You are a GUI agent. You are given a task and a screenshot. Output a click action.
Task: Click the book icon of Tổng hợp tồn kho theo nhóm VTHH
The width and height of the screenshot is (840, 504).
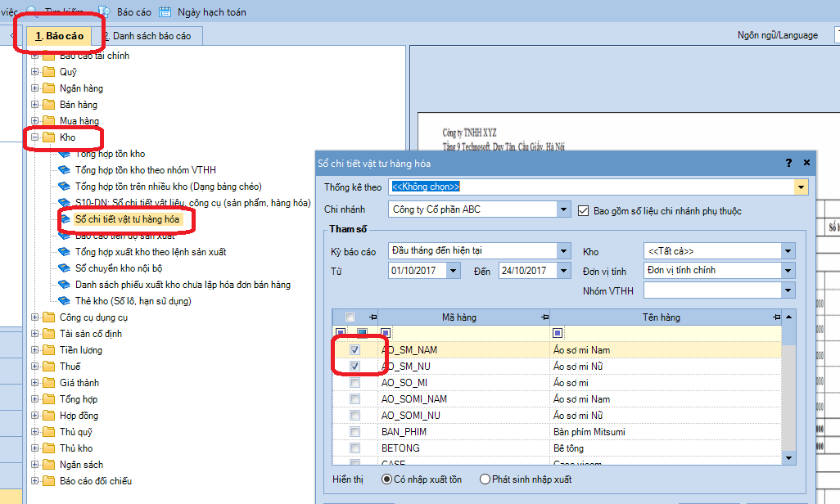(x=65, y=170)
